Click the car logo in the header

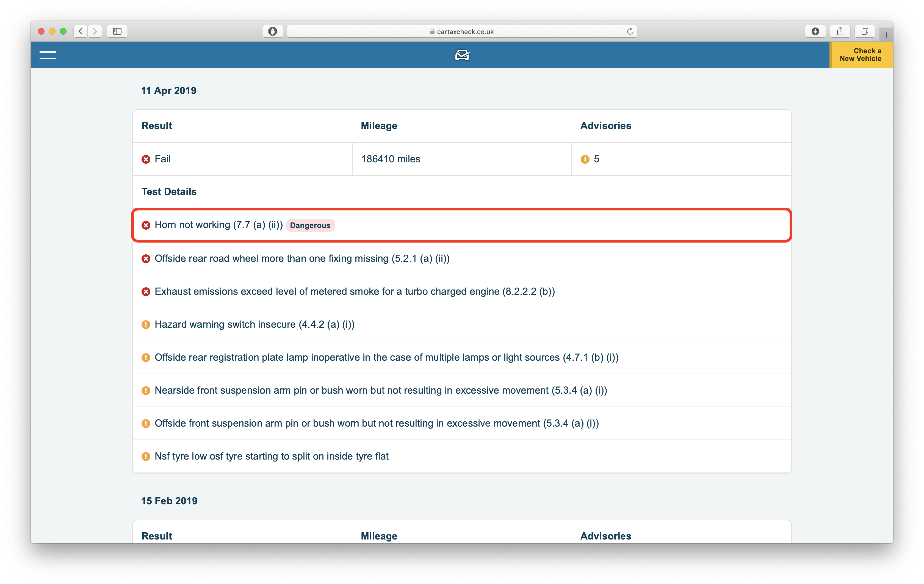pos(462,55)
